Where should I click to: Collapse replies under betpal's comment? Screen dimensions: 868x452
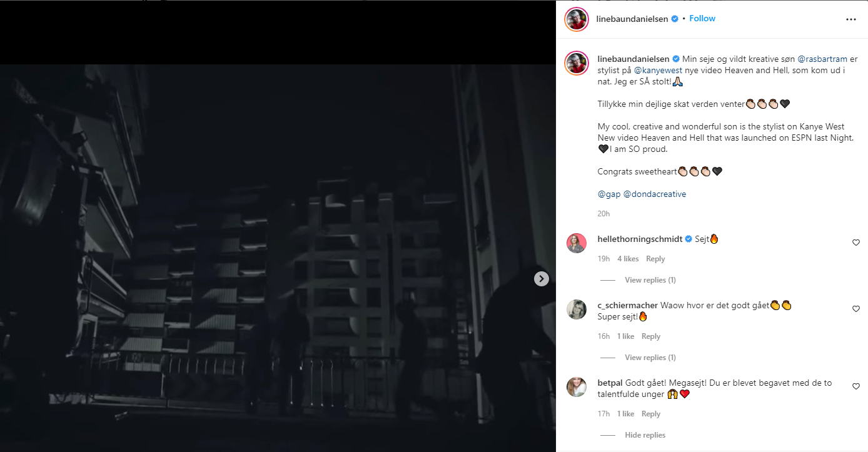(645, 435)
